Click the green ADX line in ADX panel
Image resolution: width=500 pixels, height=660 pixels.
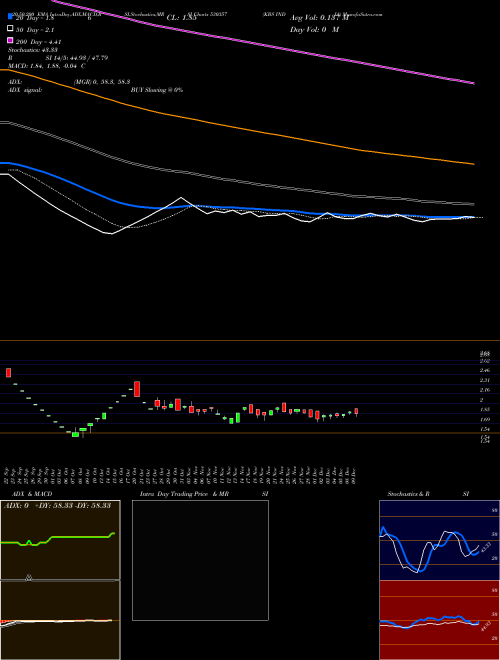[76, 537]
